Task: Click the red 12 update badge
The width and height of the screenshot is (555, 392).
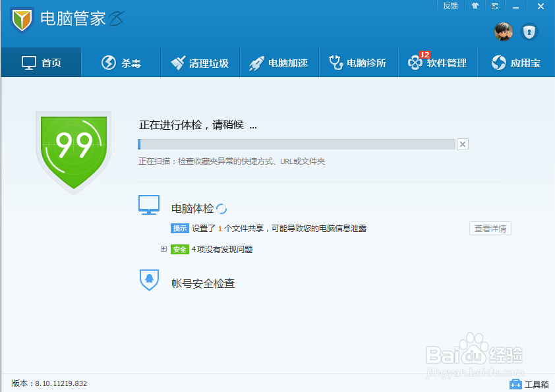Action: [x=424, y=55]
